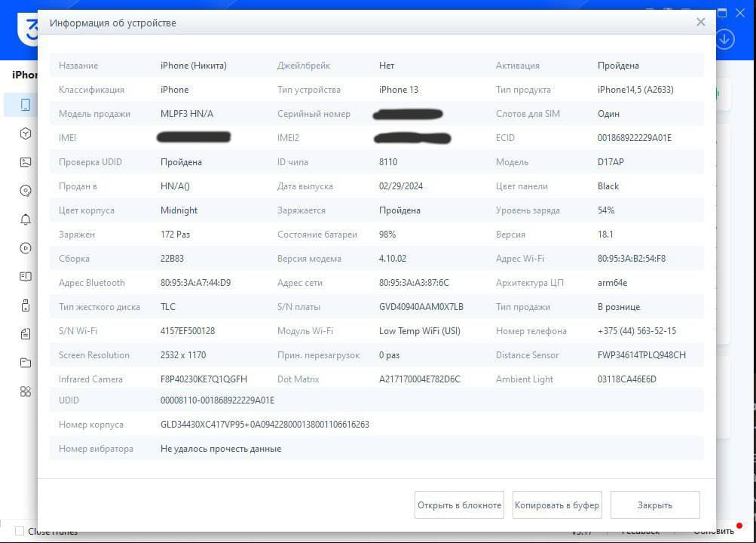The width and height of the screenshot is (756, 543).
Task: Open the Books icon in sidebar
Action: [26, 276]
